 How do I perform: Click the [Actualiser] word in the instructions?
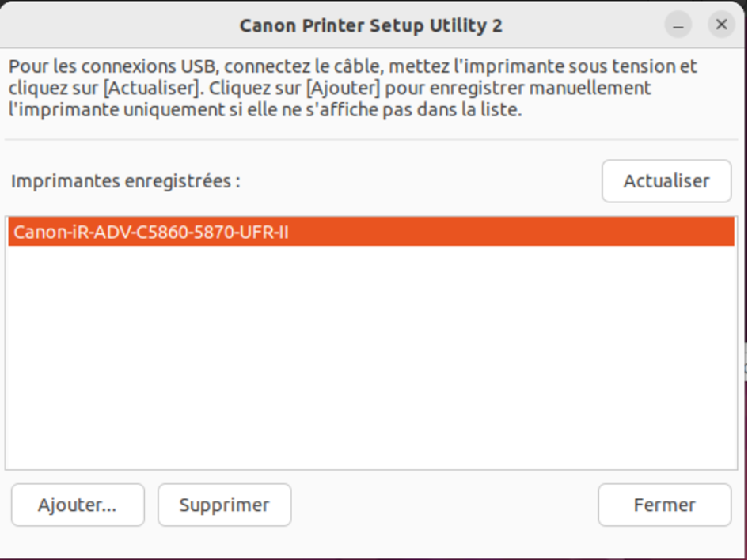[152, 87]
